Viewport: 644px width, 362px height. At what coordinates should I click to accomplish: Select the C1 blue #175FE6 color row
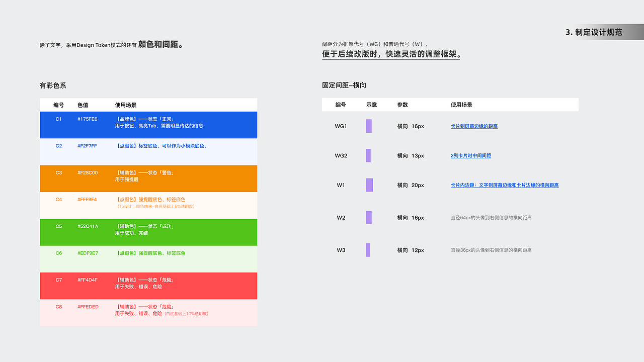point(148,125)
